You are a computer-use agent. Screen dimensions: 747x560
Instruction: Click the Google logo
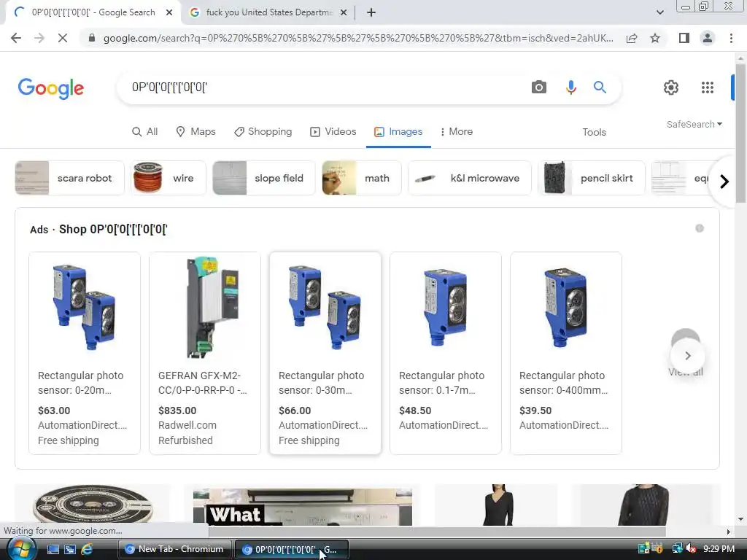pos(51,88)
